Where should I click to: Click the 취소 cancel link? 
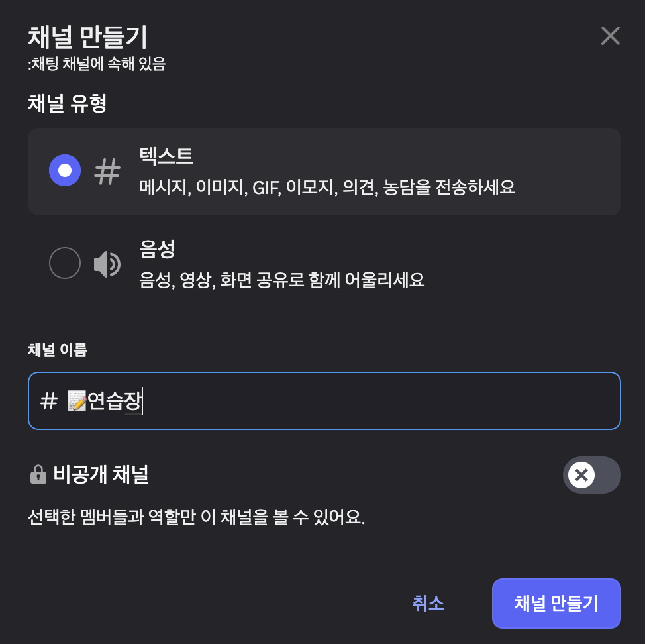coord(428,603)
